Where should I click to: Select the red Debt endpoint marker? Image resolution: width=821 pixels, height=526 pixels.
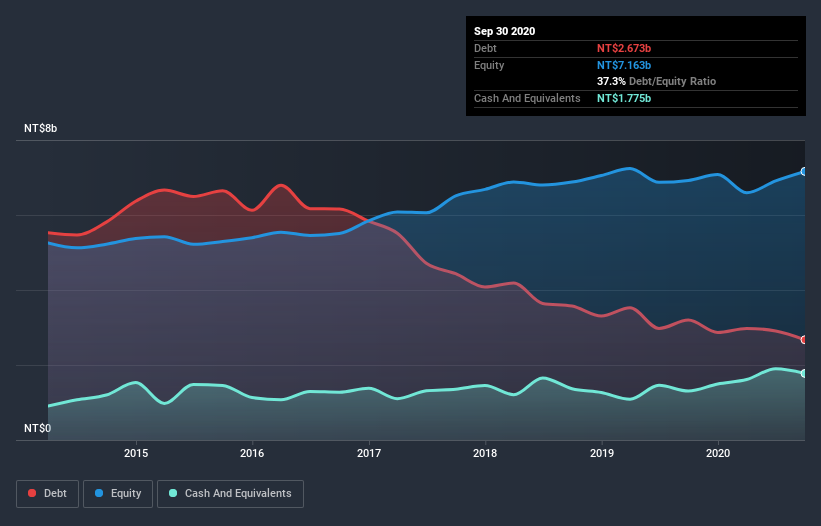tap(804, 340)
